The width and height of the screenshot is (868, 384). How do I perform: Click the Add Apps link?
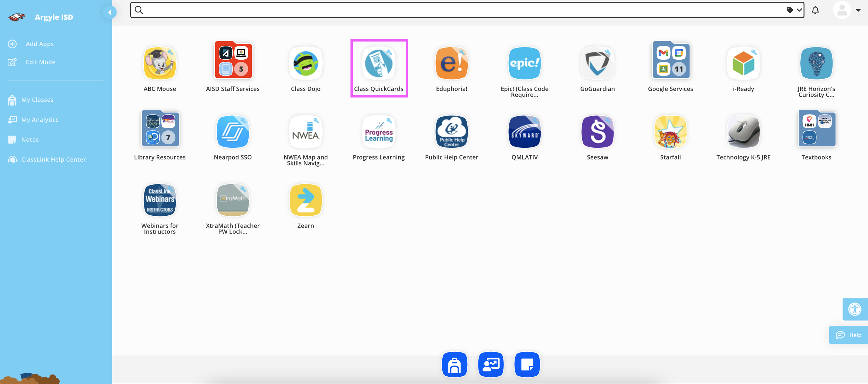click(x=40, y=44)
